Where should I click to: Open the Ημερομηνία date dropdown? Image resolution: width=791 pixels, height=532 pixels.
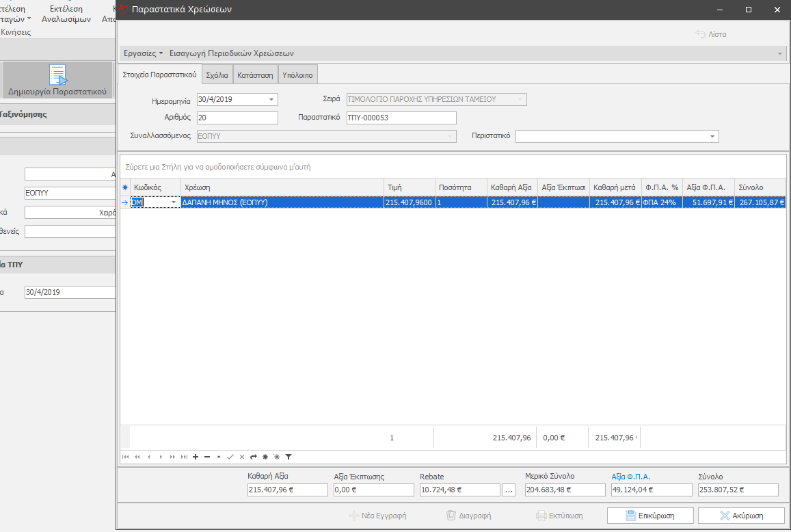(x=271, y=100)
